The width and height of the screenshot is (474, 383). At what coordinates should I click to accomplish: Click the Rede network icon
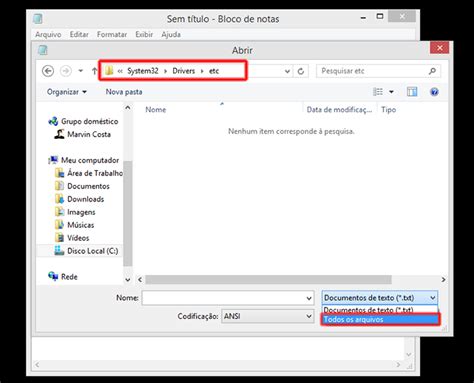tap(53, 276)
